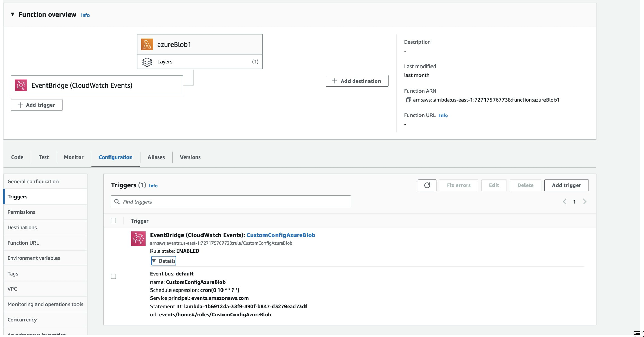Click the next page chevron in Triggers pagination

tap(585, 202)
